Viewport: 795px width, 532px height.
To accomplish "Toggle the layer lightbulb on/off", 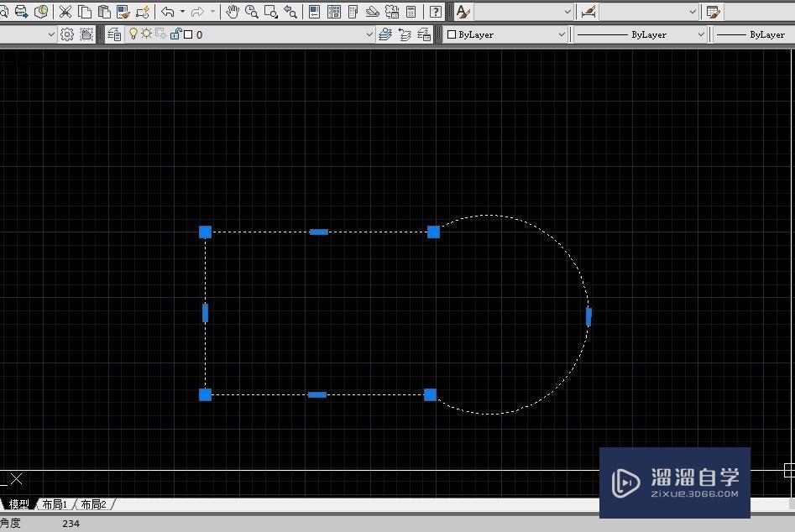I will click(134, 34).
